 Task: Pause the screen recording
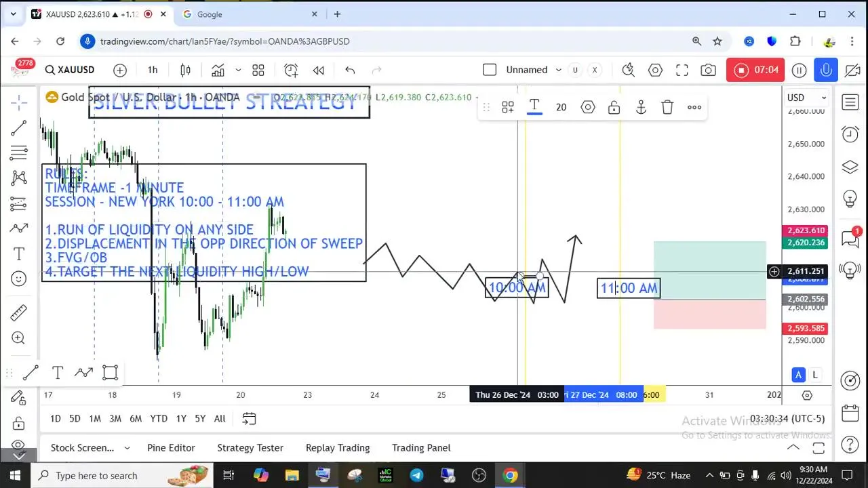tap(800, 70)
